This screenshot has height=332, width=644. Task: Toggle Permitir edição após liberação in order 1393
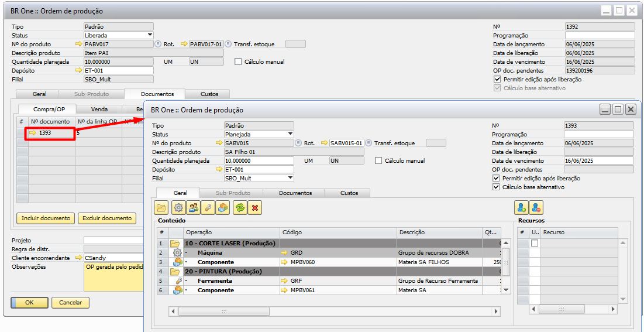[x=496, y=179]
